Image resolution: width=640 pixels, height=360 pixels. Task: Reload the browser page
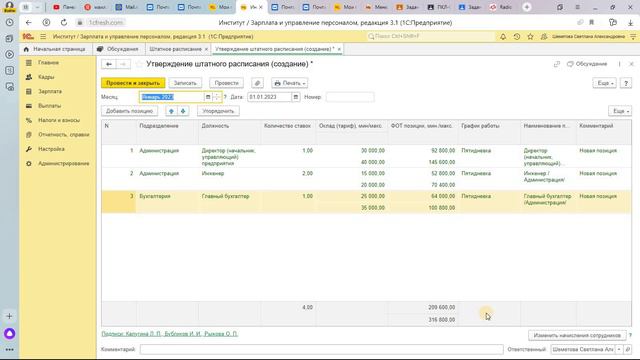pos(64,22)
